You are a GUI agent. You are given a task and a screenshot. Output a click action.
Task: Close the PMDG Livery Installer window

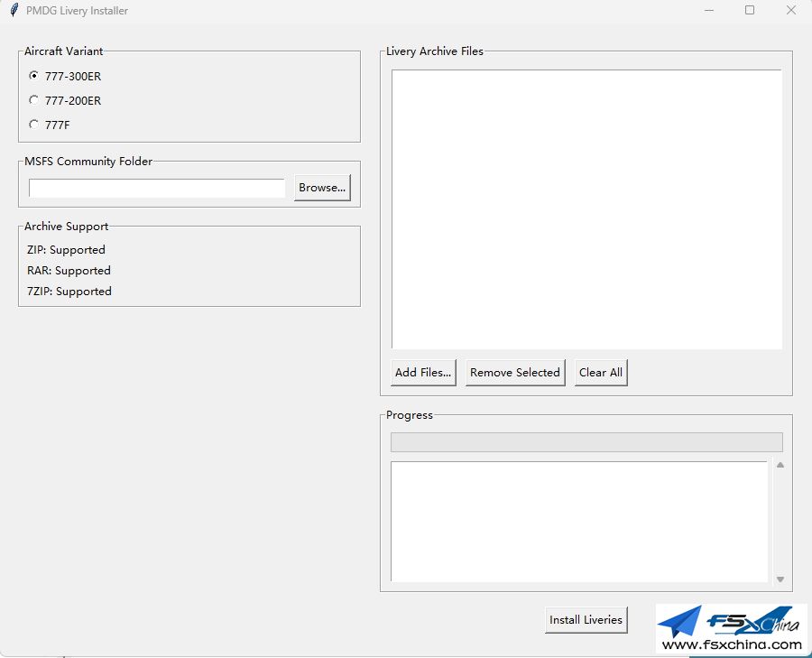[x=790, y=10]
